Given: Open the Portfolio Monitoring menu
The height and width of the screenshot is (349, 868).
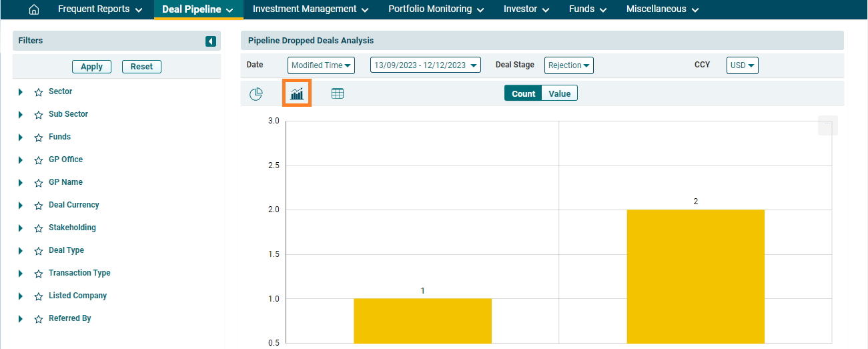Looking at the screenshot, I should (436, 9).
